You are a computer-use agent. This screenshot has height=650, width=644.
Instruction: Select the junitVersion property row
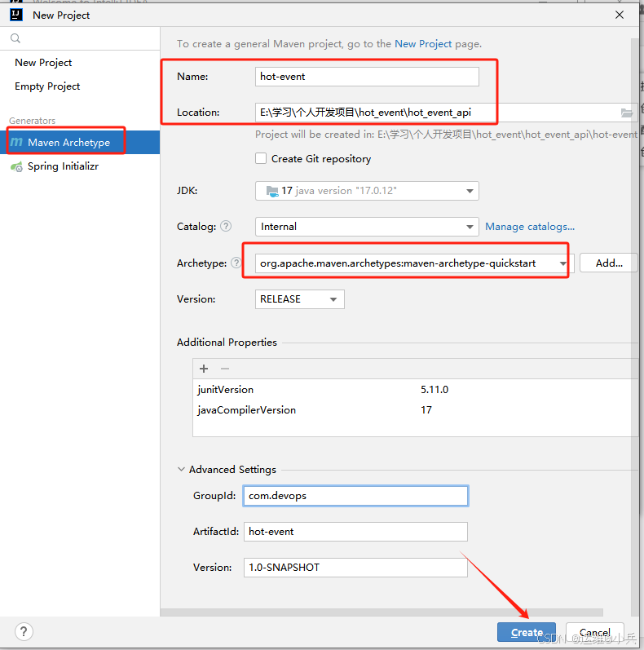(414, 390)
